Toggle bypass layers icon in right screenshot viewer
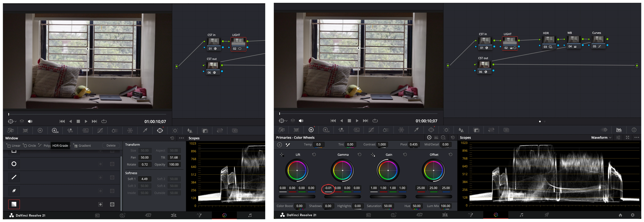 [x=293, y=120]
